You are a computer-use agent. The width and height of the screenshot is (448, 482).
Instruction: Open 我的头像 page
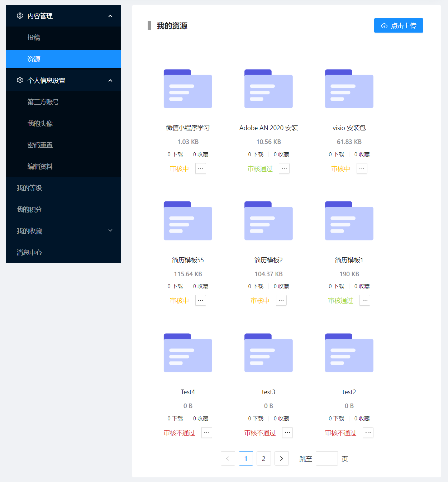coord(63,123)
